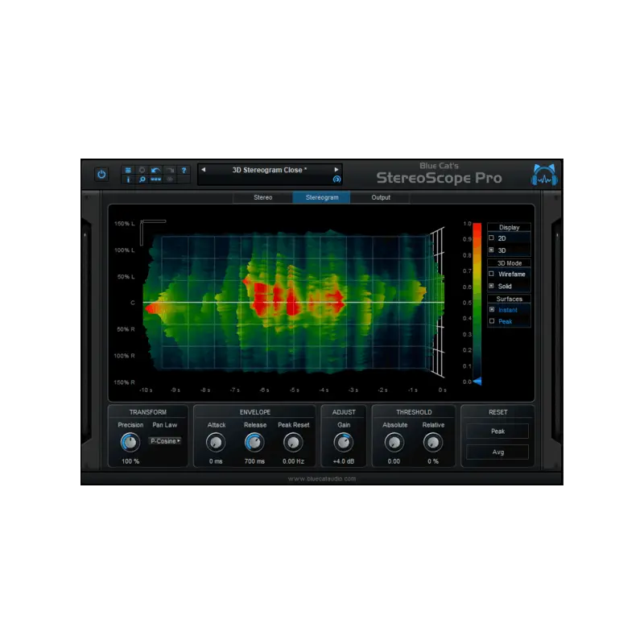The width and height of the screenshot is (644, 644).
Task: Click the Gain knob
Action: tap(344, 442)
